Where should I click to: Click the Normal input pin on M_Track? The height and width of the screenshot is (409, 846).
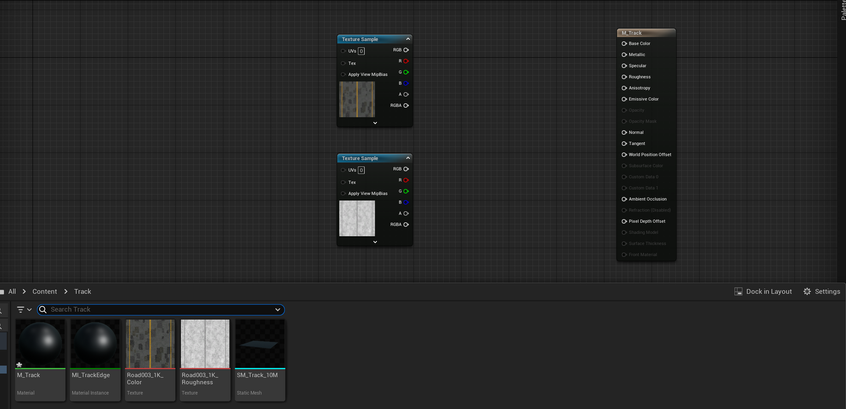pyautogui.click(x=624, y=132)
